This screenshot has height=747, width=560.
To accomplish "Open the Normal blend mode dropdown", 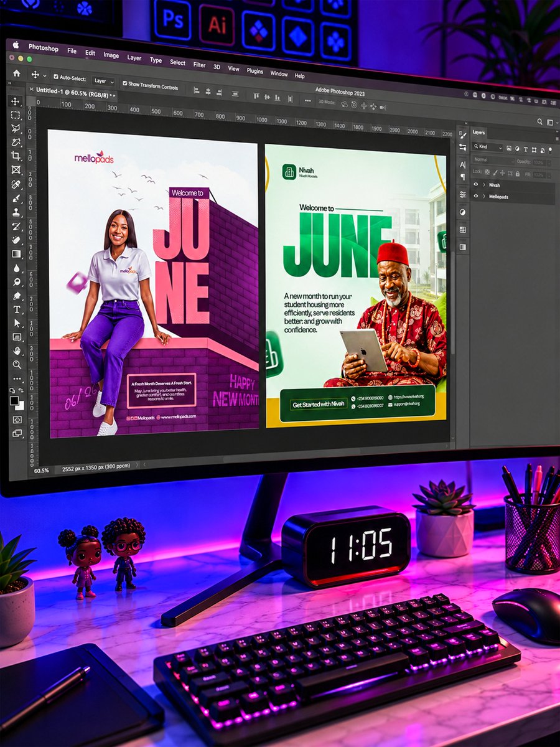I will click(x=493, y=161).
